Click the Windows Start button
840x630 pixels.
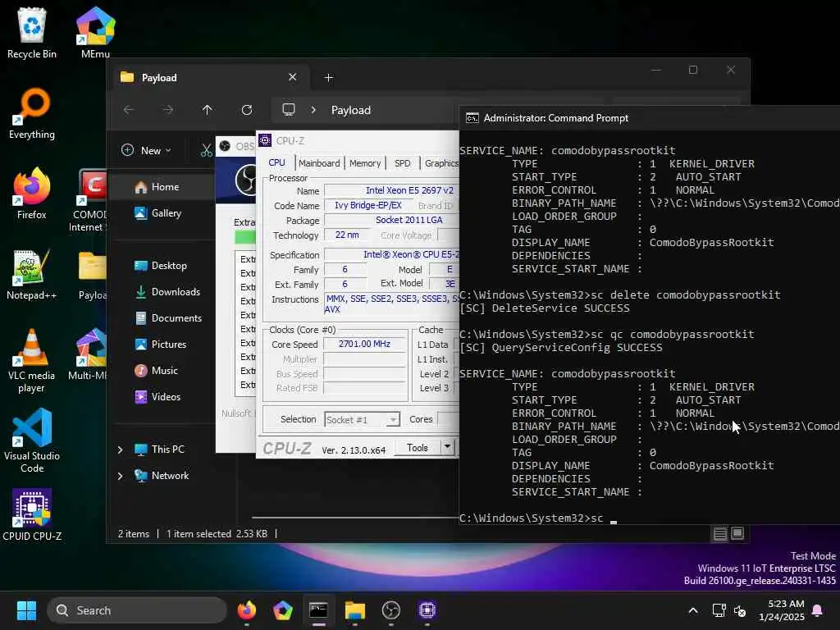[x=26, y=610]
